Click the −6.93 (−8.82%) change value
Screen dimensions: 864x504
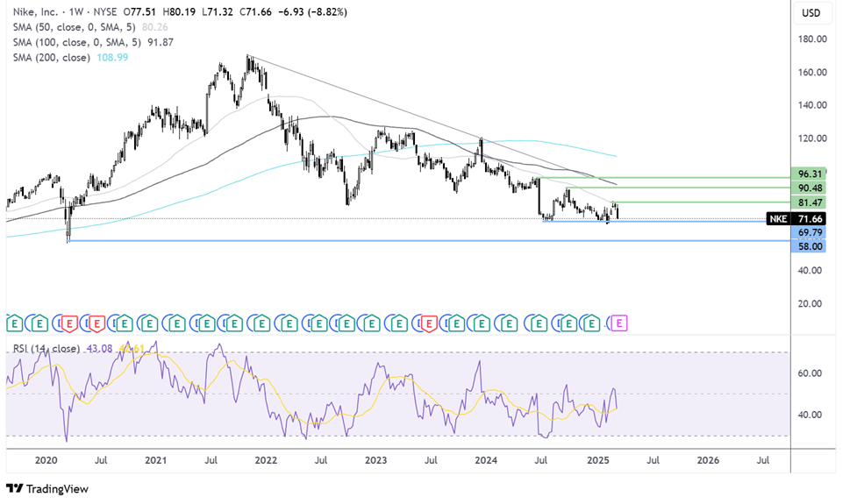[312, 11]
